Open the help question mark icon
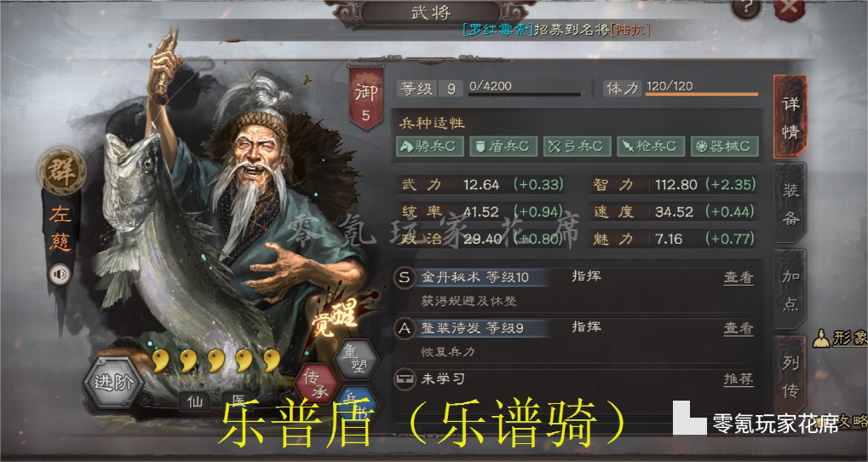 745,8
